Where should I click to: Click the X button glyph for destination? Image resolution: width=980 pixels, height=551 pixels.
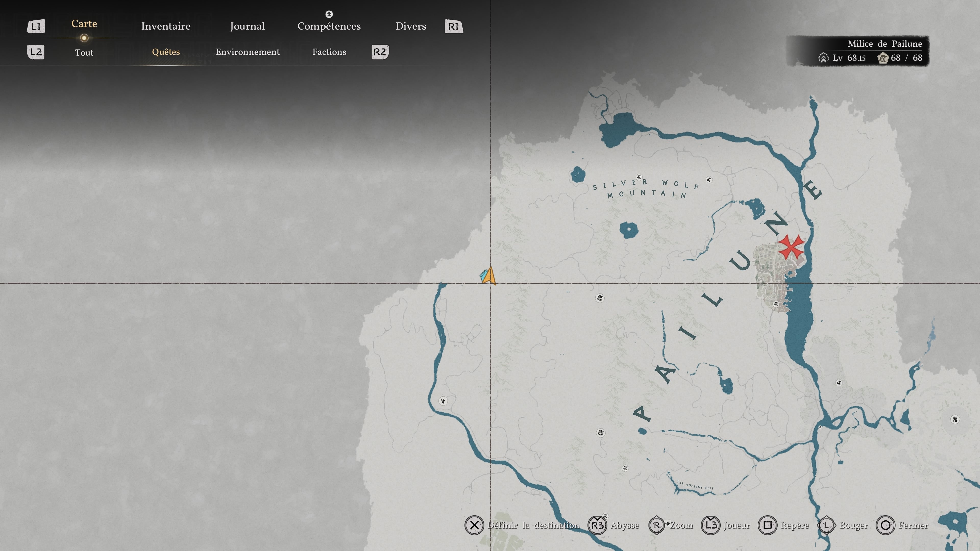[x=474, y=525]
